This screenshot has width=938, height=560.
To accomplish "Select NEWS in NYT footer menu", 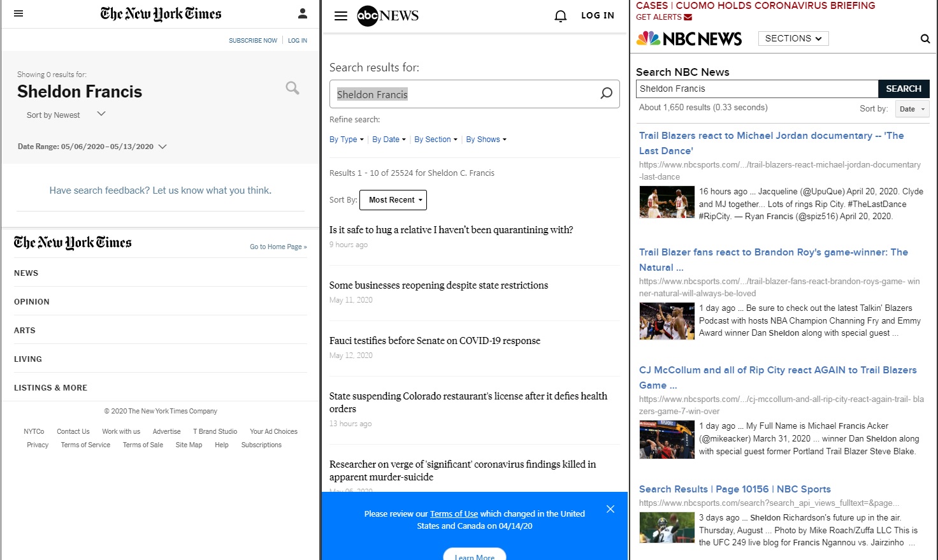I will coord(26,273).
